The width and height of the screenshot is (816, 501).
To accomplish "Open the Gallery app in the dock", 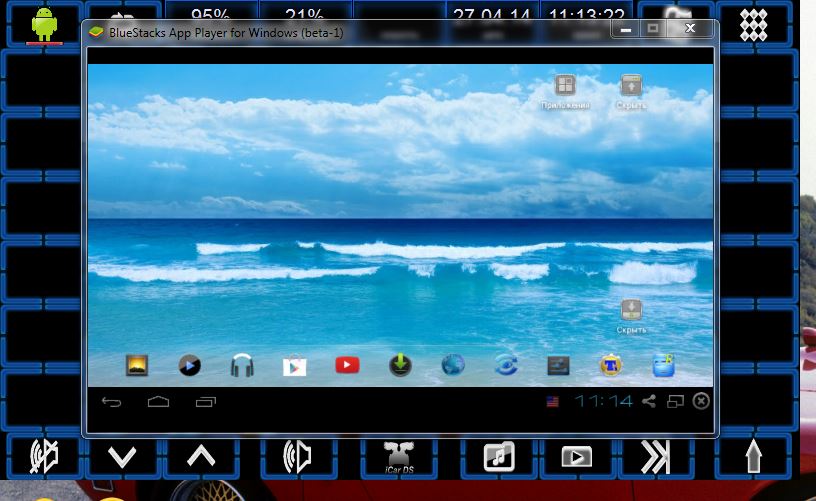I will [137, 366].
